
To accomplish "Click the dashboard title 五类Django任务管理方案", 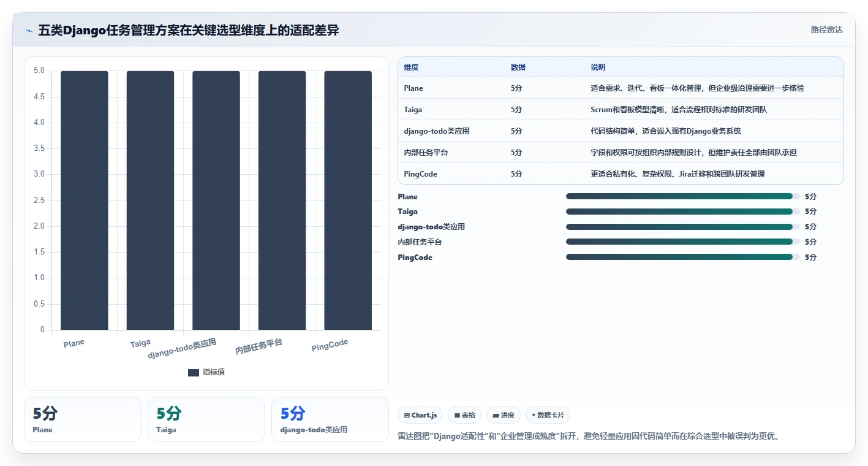I will [189, 30].
